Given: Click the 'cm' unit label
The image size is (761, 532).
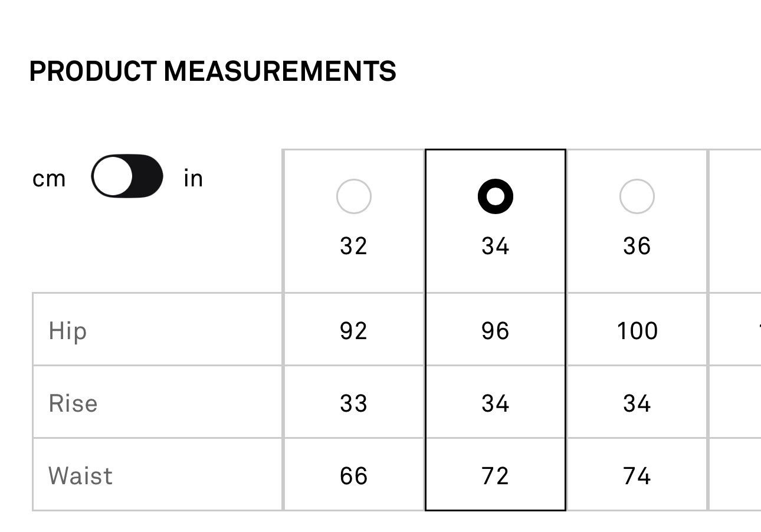Looking at the screenshot, I should pos(49,178).
